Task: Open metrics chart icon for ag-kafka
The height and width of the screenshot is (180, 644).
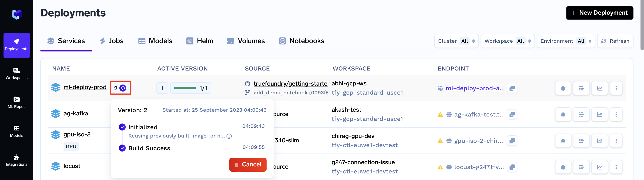Action: click(600, 114)
